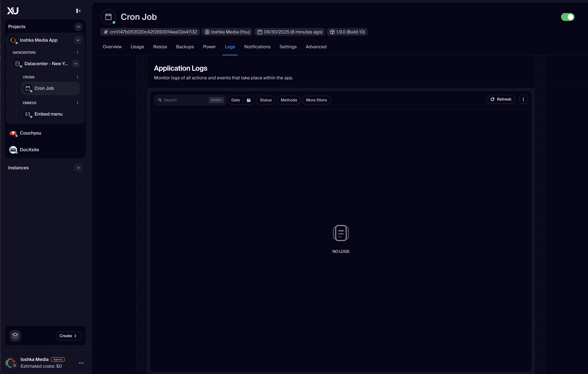Switch to the Notifications tab
This screenshot has width=588, height=374.
[x=257, y=47]
